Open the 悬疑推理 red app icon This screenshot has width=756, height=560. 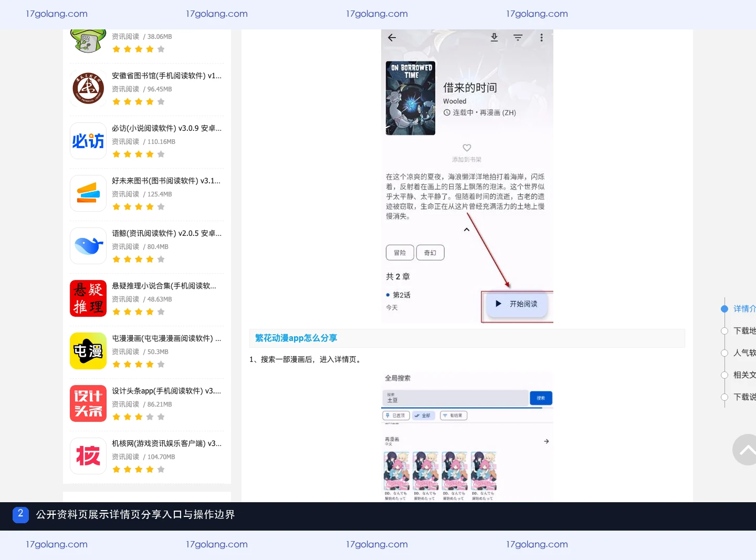pos(88,298)
